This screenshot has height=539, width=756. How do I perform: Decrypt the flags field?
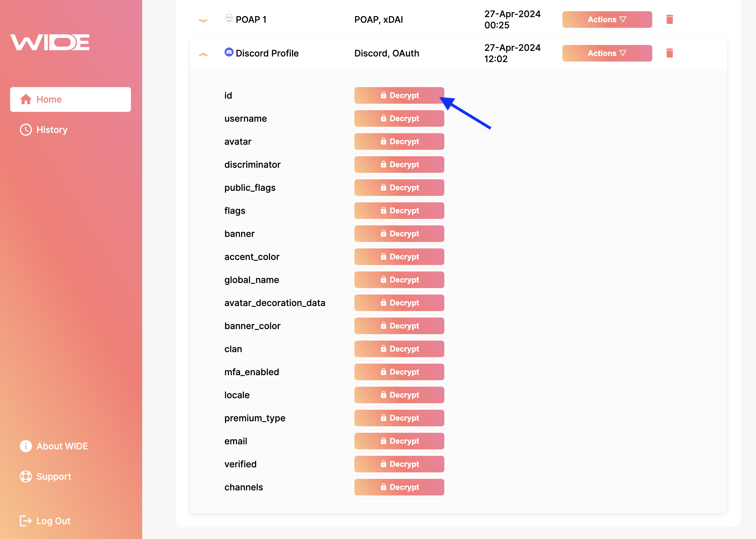(x=399, y=211)
